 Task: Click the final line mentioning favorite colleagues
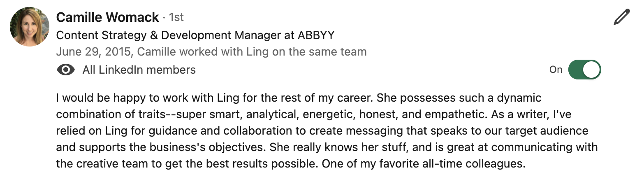(291, 163)
